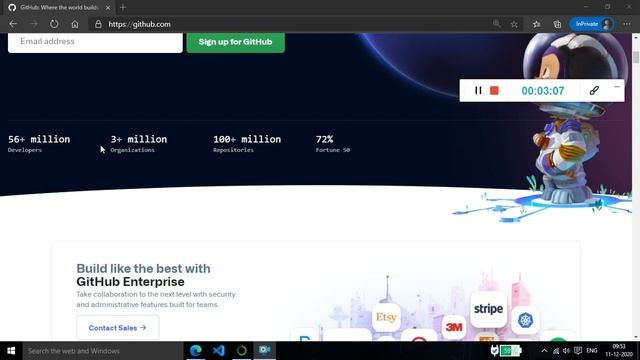
Task: Click the recorder link icon
Action: tap(594, 90)
